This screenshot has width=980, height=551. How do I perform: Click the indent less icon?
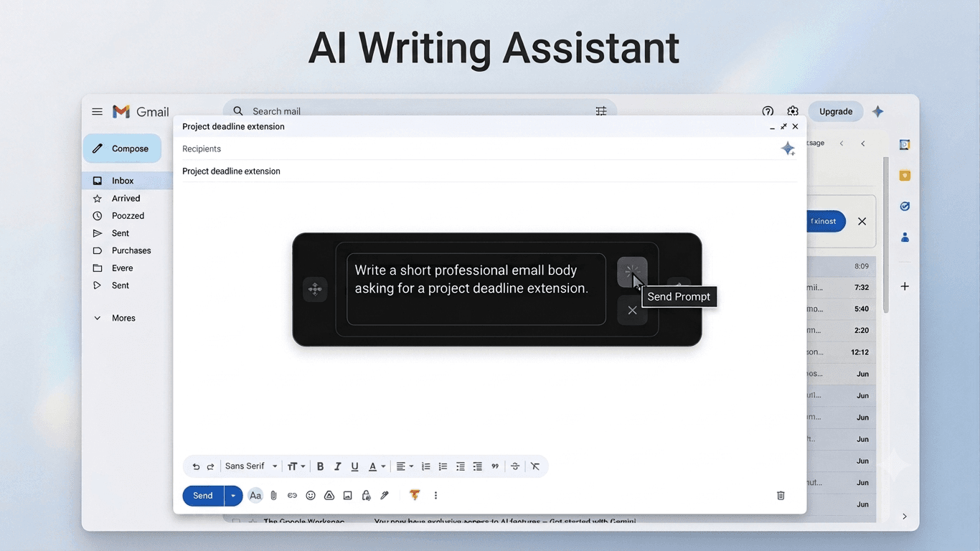pyautogui.click(x=461, y=466)
